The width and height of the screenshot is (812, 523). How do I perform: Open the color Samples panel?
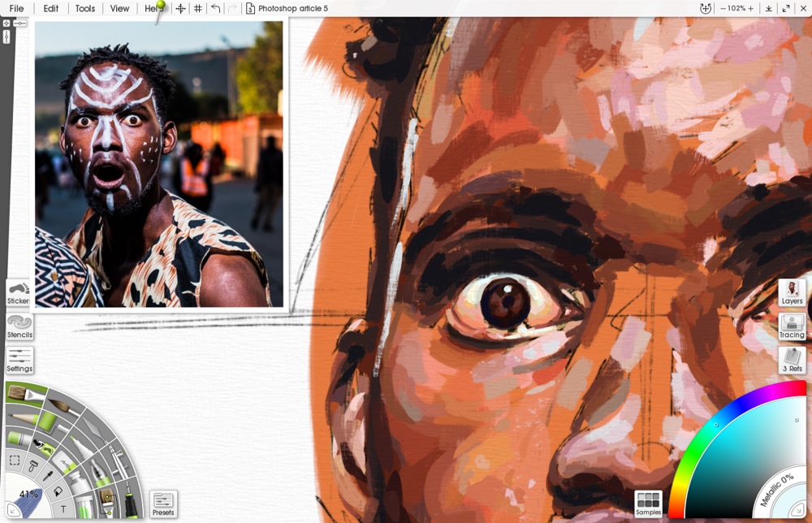click(648, 504)
